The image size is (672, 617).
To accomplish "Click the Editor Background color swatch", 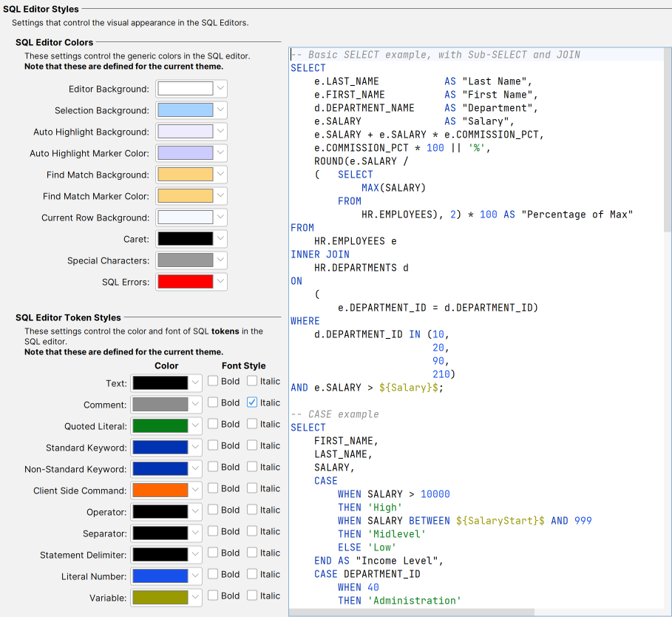I will pos(185,89).
